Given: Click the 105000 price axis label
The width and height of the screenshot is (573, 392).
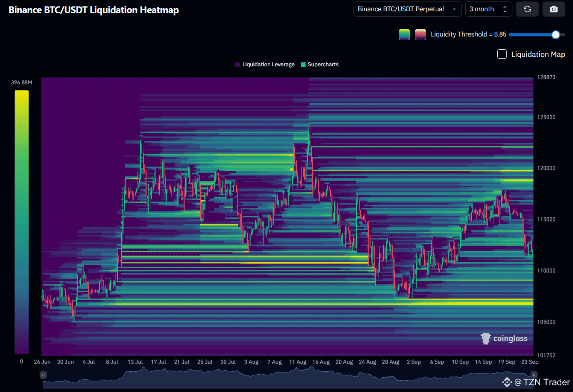Looking at the screenshot, I should pos(546,322).
